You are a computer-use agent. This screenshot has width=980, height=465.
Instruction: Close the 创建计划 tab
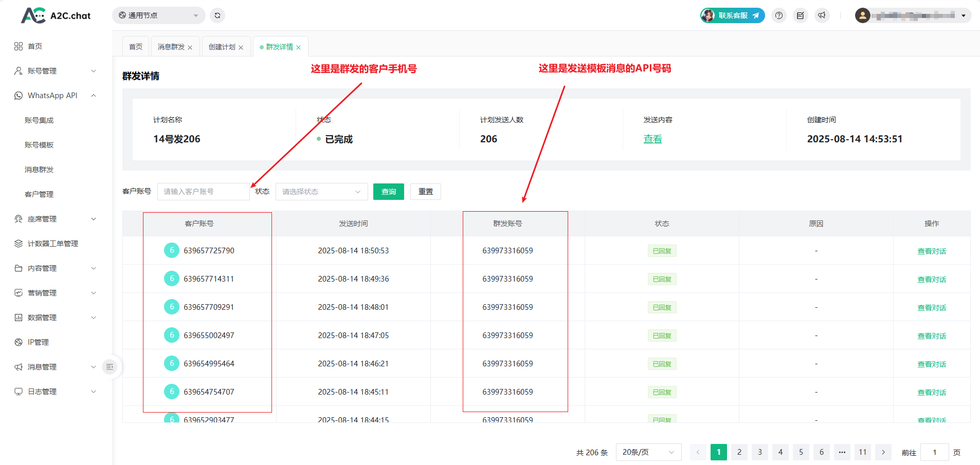tap(241, 47)
